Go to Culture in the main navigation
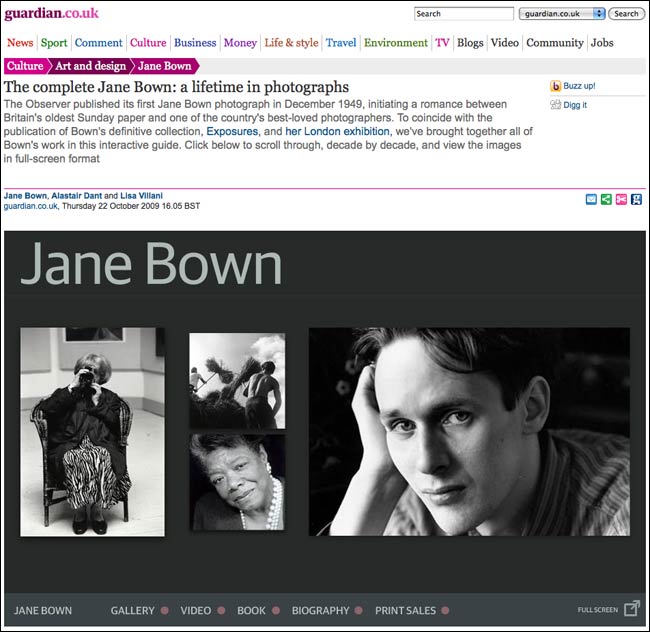 point(148,43)
